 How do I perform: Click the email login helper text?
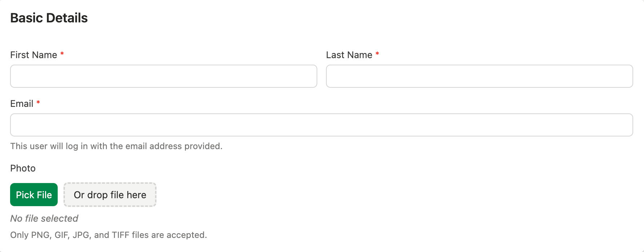coord(116,146)
